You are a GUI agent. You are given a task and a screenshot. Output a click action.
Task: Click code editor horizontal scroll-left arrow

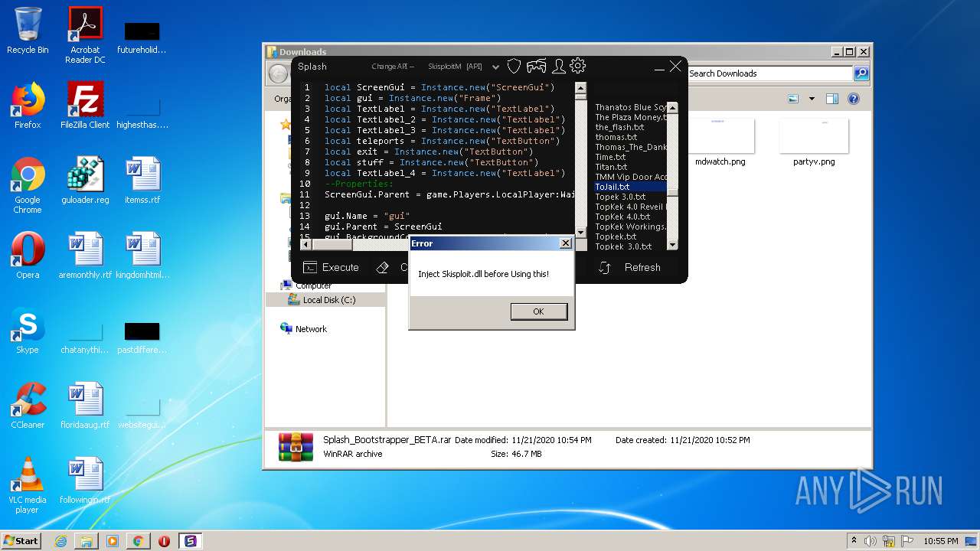click(306, 245)
